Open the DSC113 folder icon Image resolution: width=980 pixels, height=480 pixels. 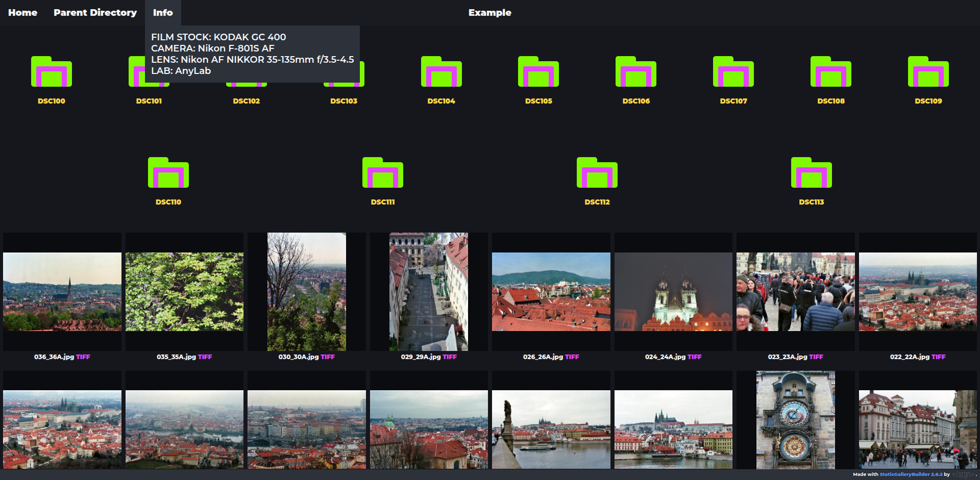811,173
